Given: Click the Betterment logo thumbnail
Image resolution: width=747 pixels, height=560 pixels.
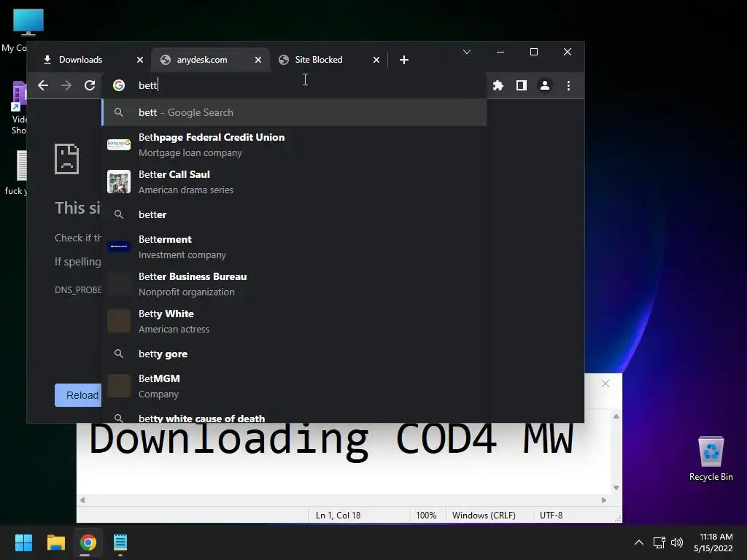Looking at the screenshot, I should [x=119, y=246].
